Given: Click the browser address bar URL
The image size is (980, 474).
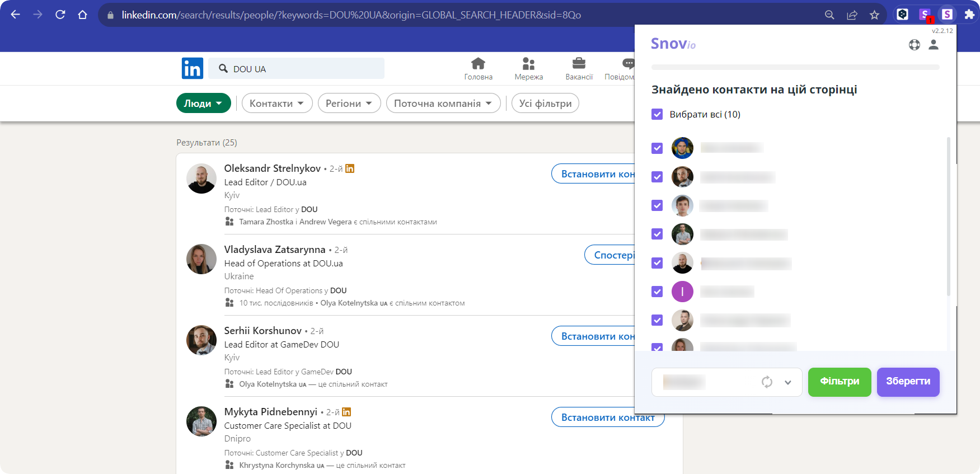Looking at the screenshot, I should [351, 15].
